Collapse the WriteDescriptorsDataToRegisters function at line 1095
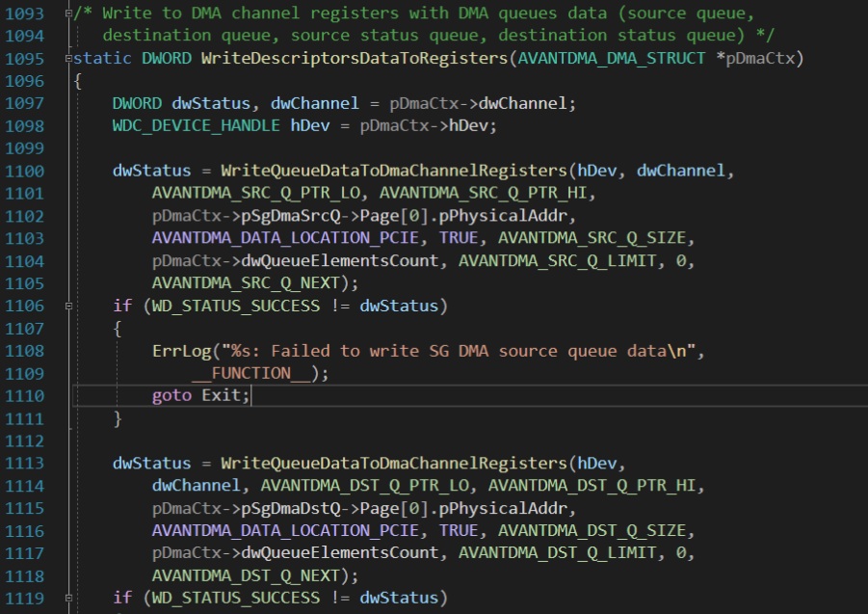 pos(68,58)
